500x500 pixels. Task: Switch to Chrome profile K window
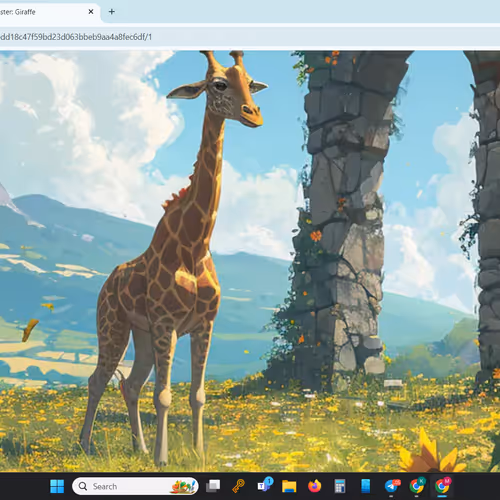click(417, 486)
